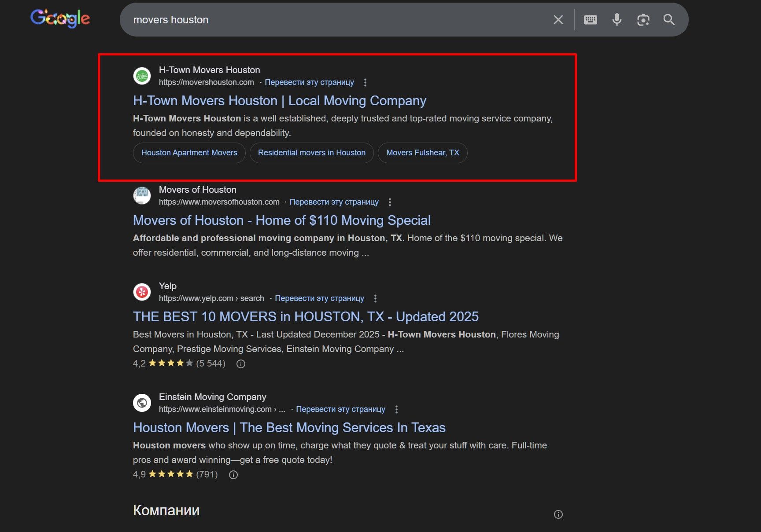Open three-dot menu for Yelp result
761x532 pixels.
(x=375, y=299)
